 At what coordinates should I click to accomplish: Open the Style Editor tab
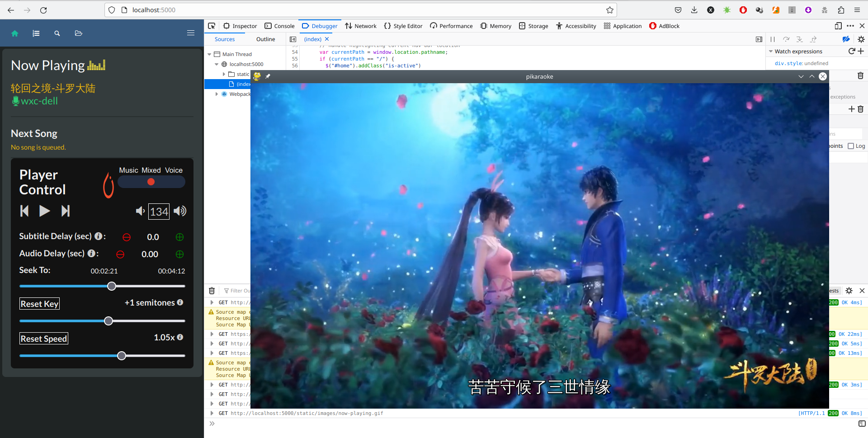[x=403, y=26]
